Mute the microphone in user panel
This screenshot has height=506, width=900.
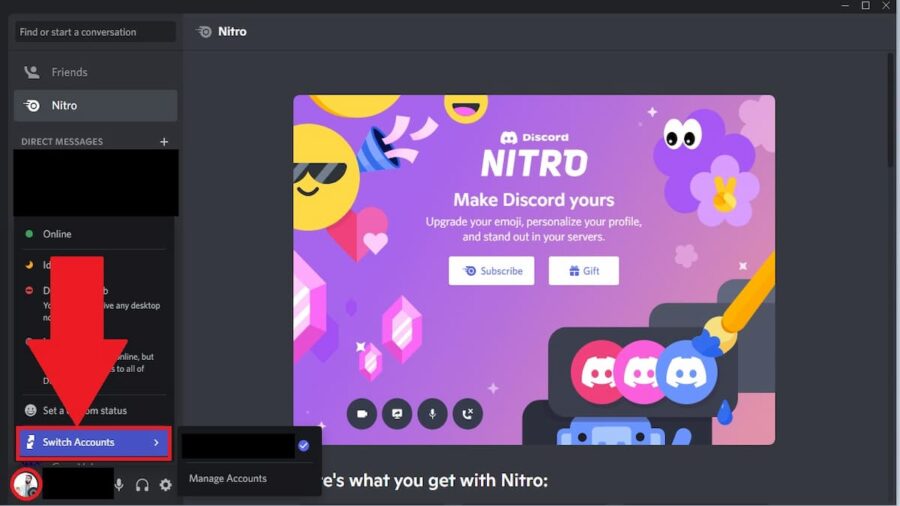[119, 485]
